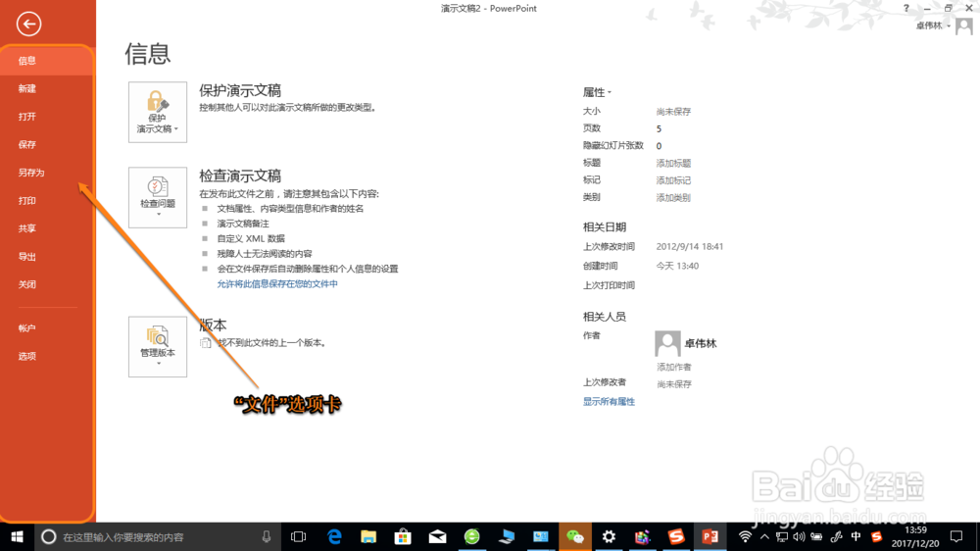Viewport: 980px width, 551px height.
Task: Open the Windows Start menu
Action: pyautogui.click(x=17, y=536)
